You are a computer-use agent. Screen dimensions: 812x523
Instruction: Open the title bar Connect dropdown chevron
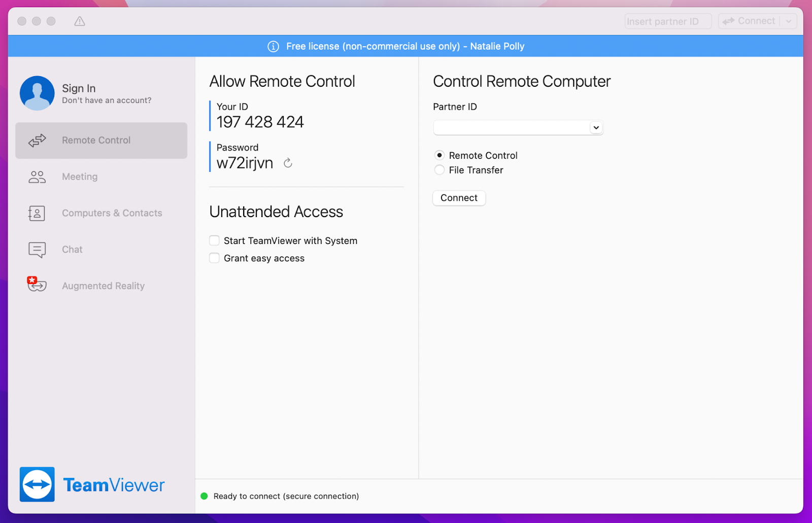point(789,21)
